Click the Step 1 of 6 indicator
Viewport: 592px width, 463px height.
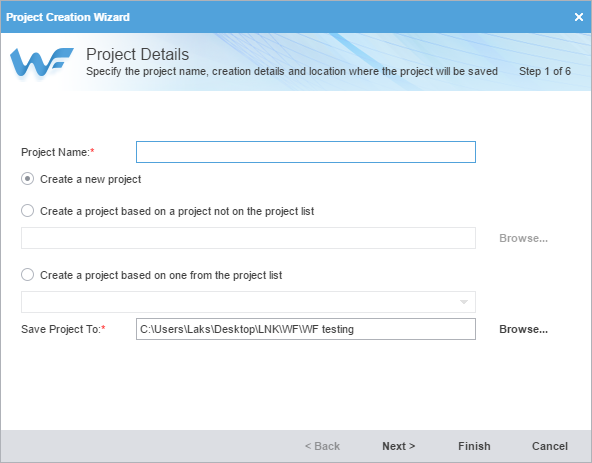pyautogui.click(x=545, y=71)
